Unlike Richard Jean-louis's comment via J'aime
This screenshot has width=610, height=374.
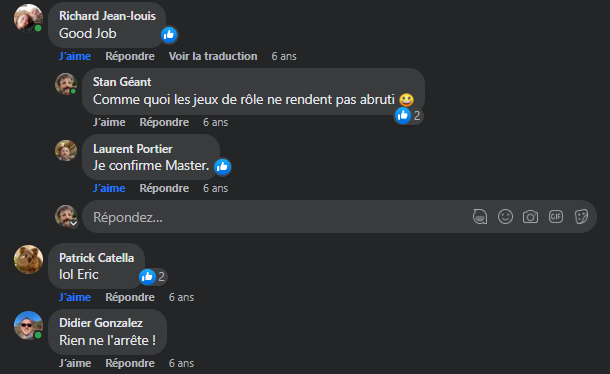click(75, 56)
